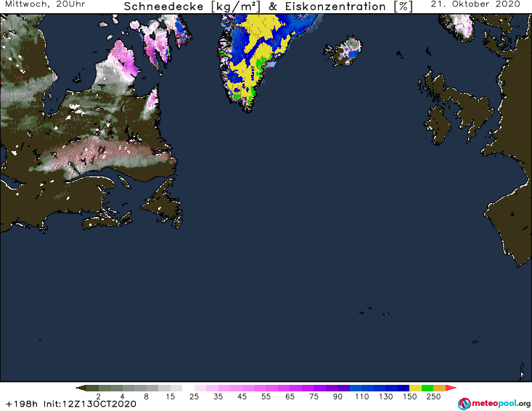Click legend value 35
532x411 pixels.
click(x=218, y=396)
